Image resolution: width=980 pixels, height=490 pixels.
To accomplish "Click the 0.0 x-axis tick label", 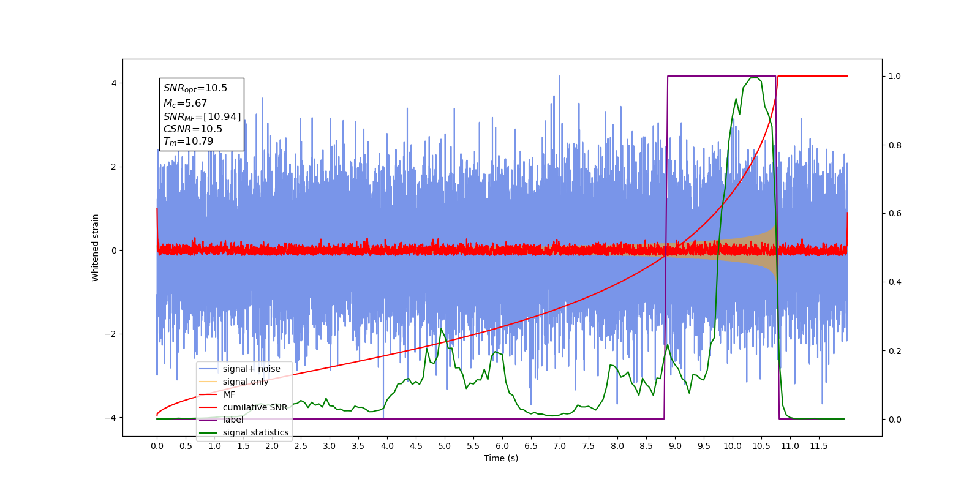I will coord(157,446).
